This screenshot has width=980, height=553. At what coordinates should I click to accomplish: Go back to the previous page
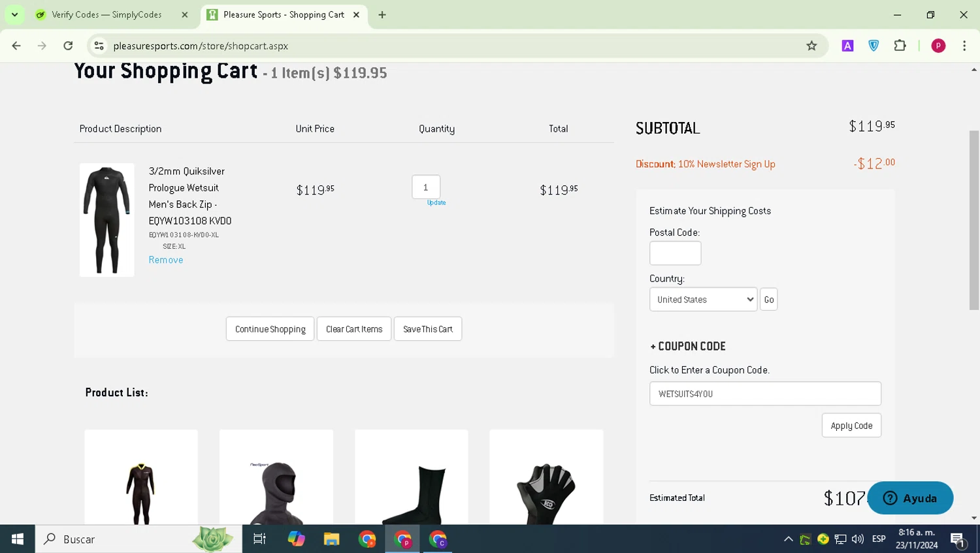coord(16,46)
